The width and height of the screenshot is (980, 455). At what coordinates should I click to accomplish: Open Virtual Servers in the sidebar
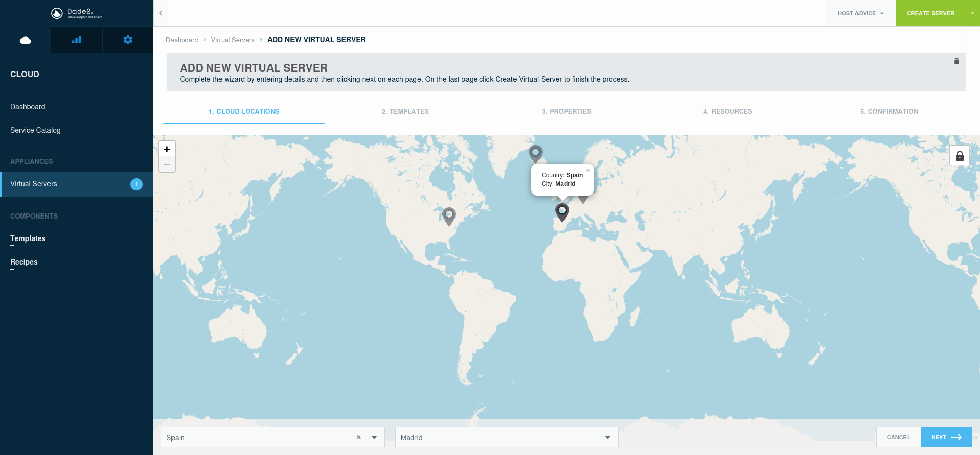(x=77, y=184)
